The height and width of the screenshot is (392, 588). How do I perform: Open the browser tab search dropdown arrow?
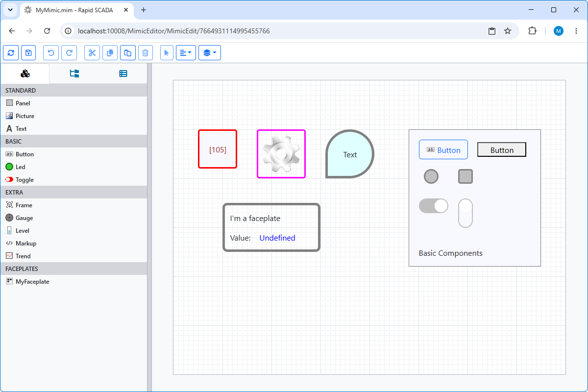coord(11,10)
